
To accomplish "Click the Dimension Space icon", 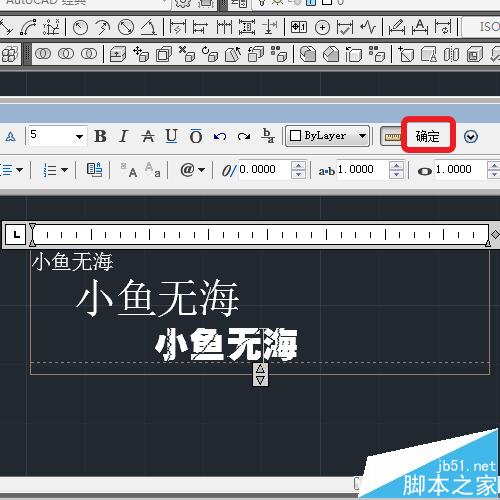I will (247, 27).
